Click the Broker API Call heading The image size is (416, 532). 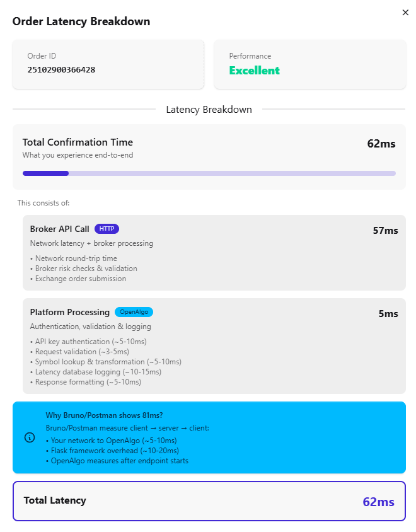coord(59,229)
